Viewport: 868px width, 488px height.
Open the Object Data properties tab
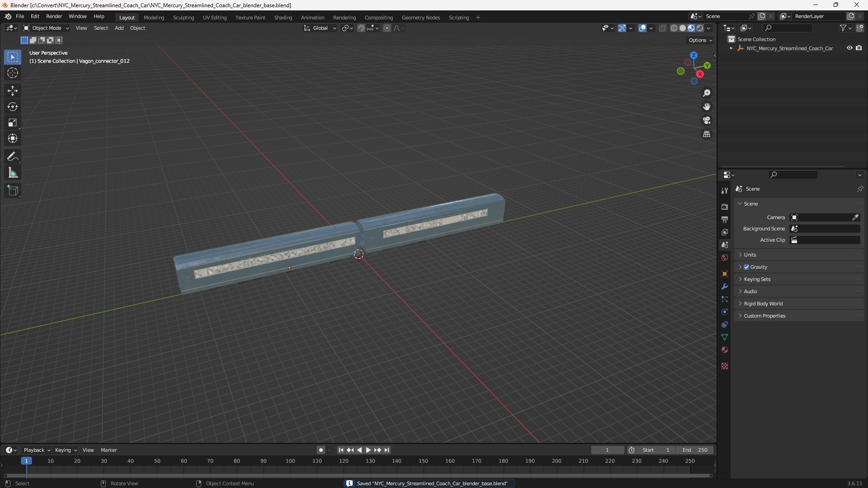(x=725, y=337)
